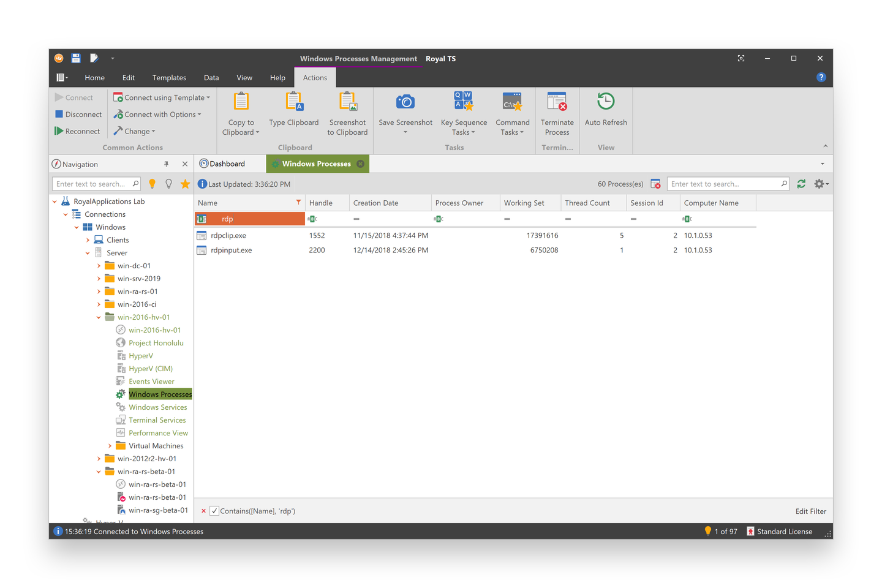Click the Edit Filter link
This screenshot has width=882, height=588.
click(x=810, y=511)
